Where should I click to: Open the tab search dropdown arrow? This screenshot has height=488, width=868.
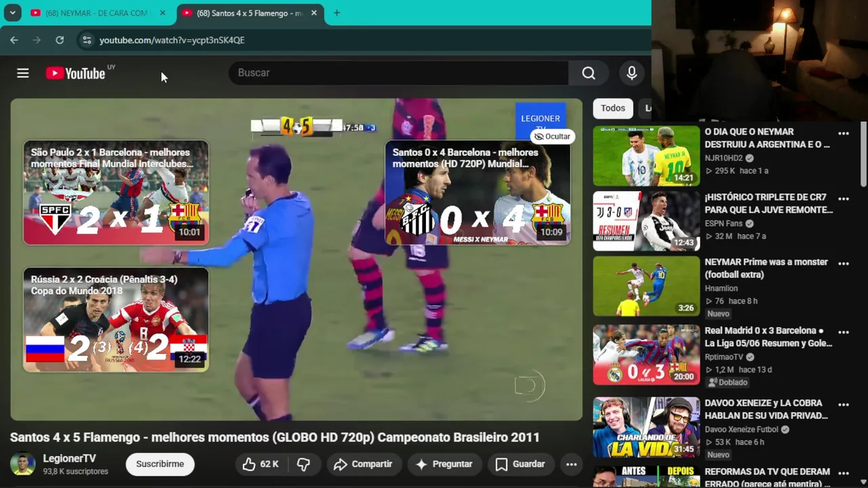pyautogui.click(x=13, y=13)
